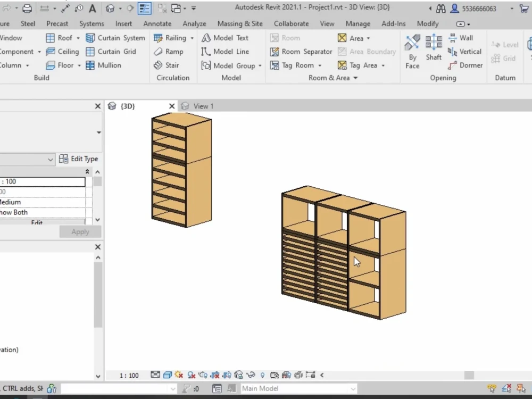
Task: Open the Area dropdown arrow
Action: click(x=368, y=38)
